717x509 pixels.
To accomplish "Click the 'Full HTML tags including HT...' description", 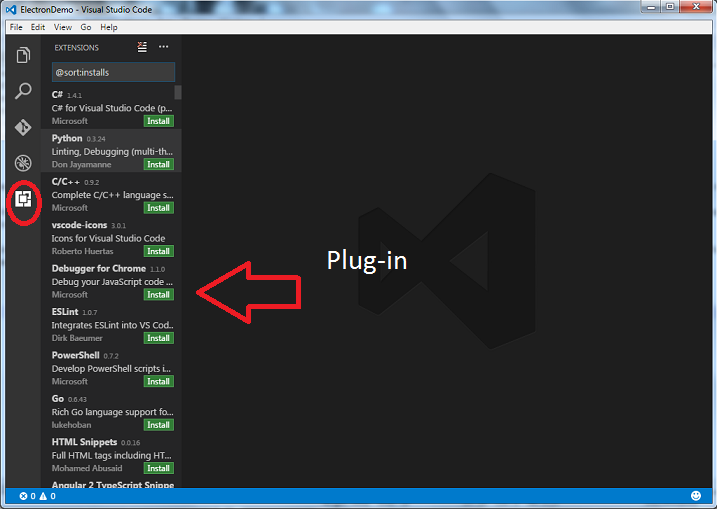I will [112, 455].
